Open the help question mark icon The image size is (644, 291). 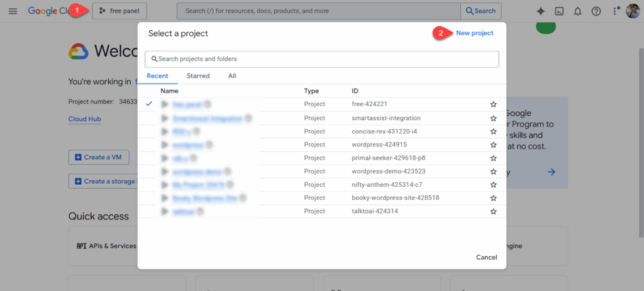click(x=596, y=11)
